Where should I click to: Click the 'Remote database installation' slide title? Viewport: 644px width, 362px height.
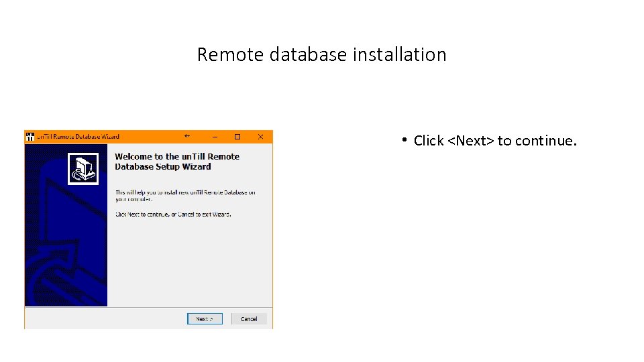[x=321, y=54]
